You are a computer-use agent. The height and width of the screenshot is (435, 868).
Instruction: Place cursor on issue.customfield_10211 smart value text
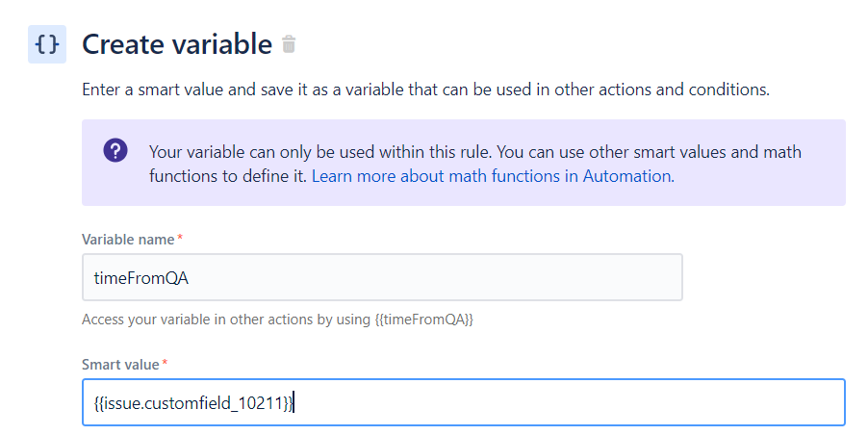pos(193,403)
